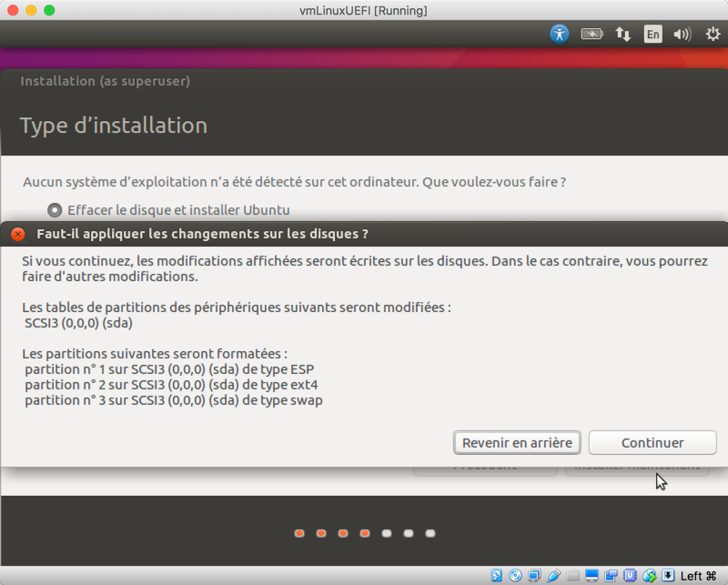Maximize the vmLinuxUEFI window
Viewport: 728px width, 585px height.
point(49,10)
